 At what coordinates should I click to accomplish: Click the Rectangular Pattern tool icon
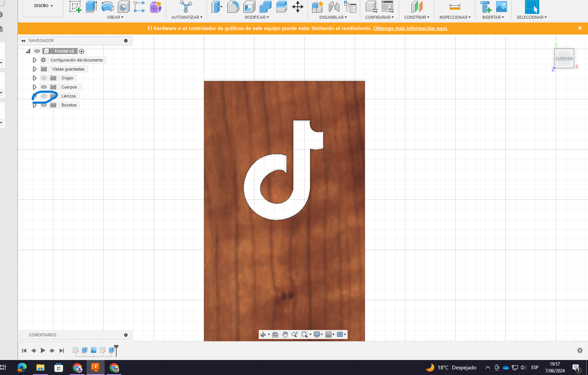(139, 7)
